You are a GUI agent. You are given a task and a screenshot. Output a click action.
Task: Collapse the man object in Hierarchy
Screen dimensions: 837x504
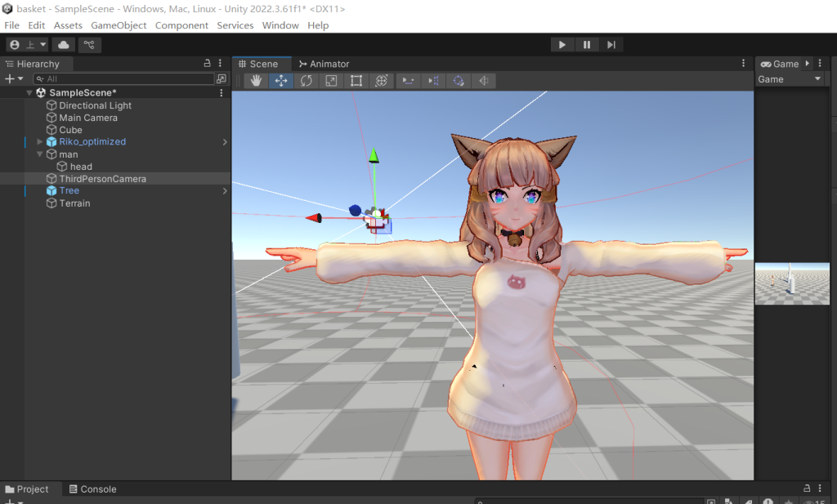40,154
